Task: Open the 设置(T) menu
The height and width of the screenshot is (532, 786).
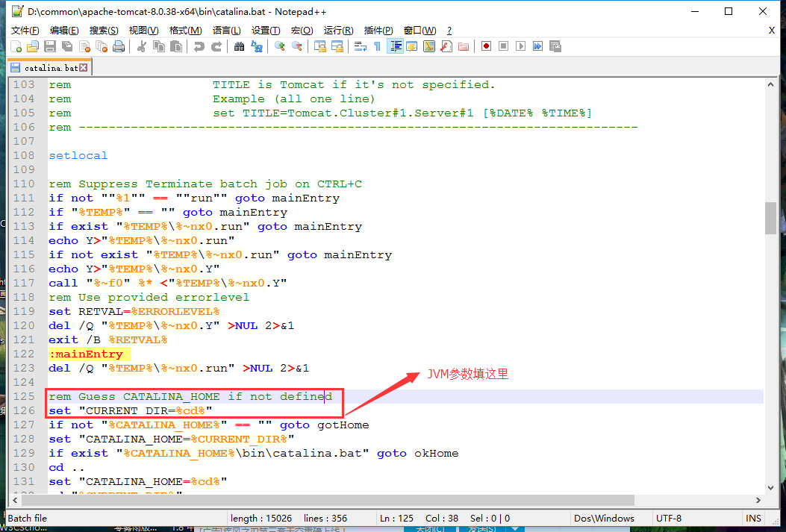Action: [266, 31]
